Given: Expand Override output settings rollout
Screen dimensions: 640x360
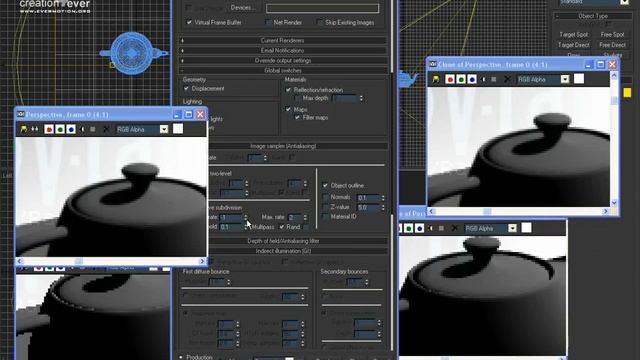Looking at the screenshot, I should point(283,60).
